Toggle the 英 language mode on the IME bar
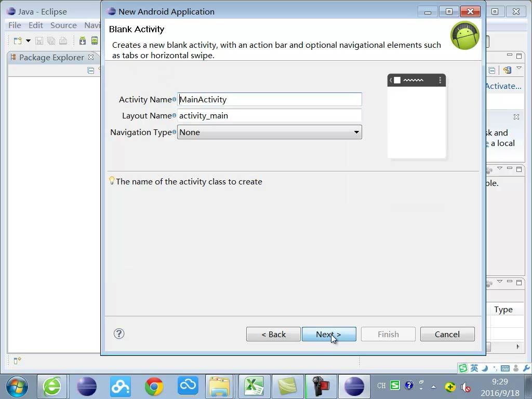532x399 pixels. (x=474, y=368)
